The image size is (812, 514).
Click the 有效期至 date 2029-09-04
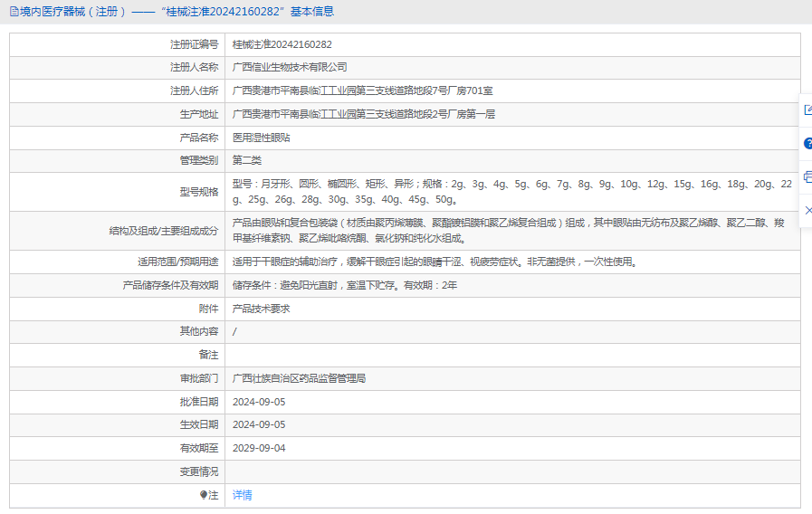coord(259,448)
